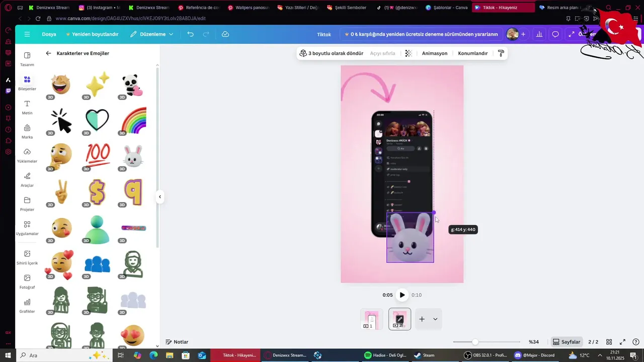Copy style with the paint roller icon
644x362 pixels.
point(501,53)
